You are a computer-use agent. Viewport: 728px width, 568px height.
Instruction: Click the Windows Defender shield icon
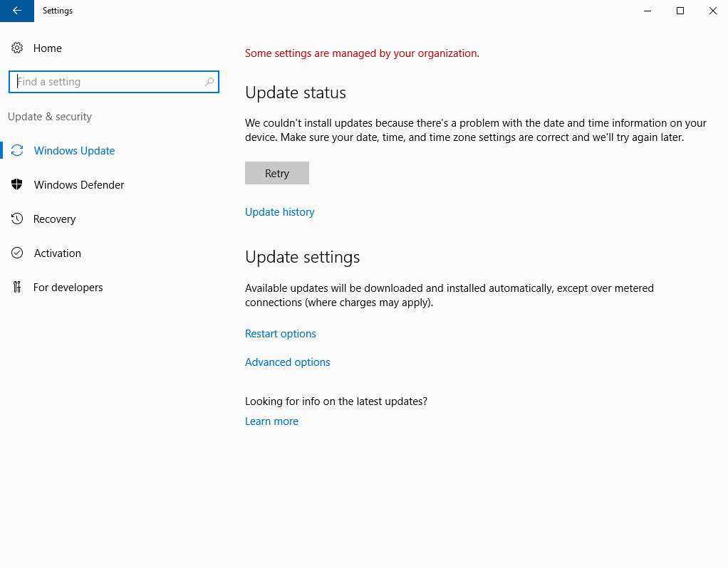point(17,185)
